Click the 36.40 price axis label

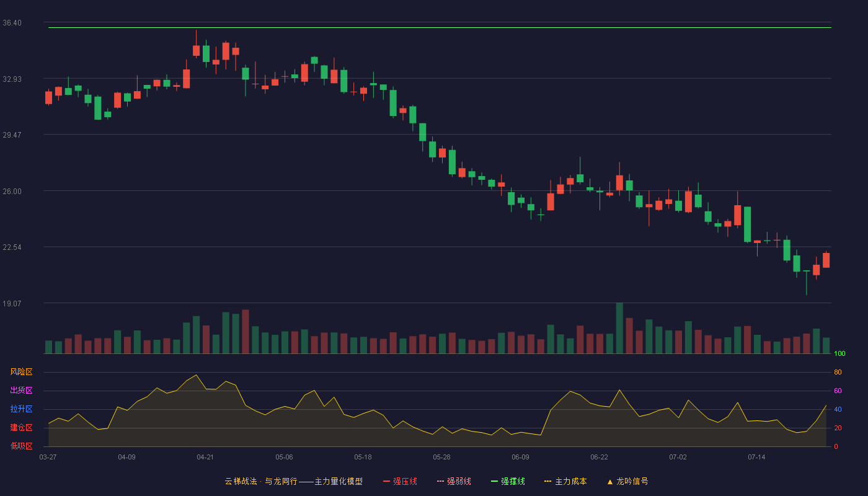pos(12,23)
